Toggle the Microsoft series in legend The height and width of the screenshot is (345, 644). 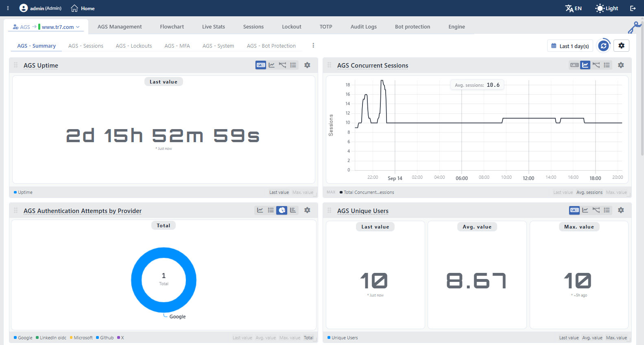coord(81,338)
